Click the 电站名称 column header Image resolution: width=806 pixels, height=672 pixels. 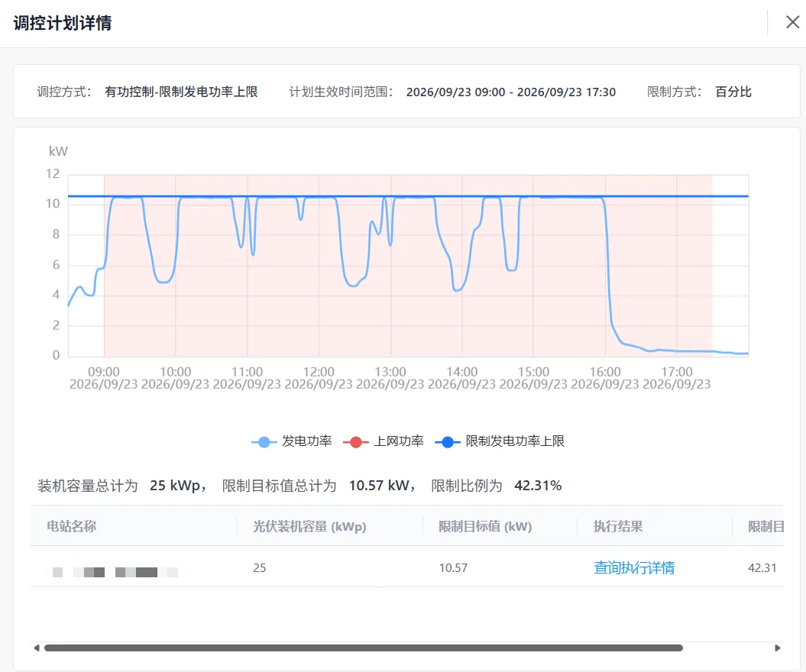coord(72,526)
